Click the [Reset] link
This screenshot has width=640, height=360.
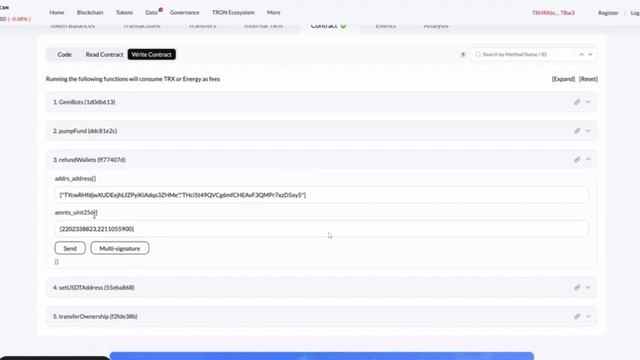pos(588,79)
